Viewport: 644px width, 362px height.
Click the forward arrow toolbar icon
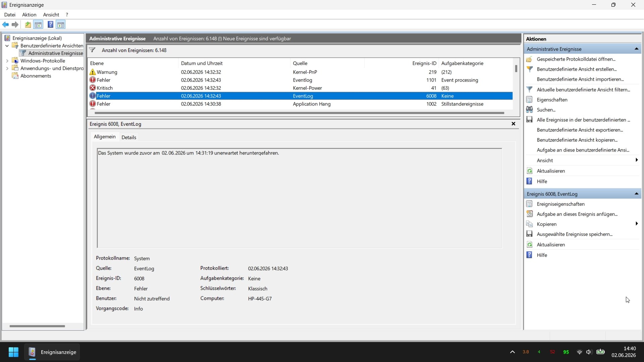tap(15, 24)
